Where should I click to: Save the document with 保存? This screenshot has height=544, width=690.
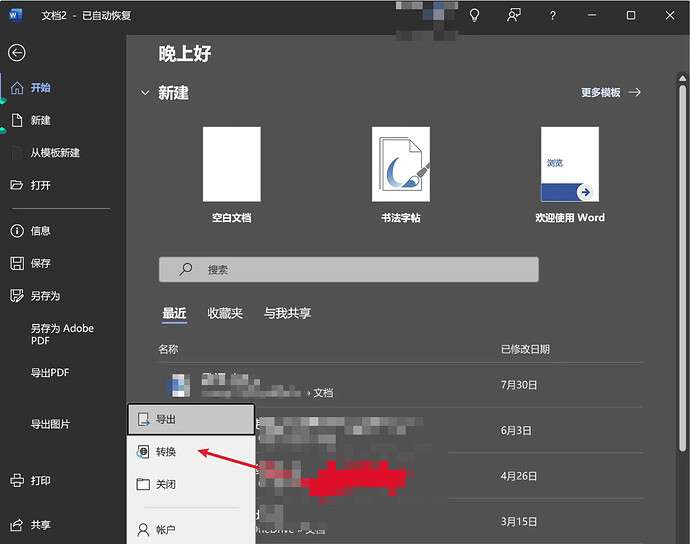pos(40,263)
